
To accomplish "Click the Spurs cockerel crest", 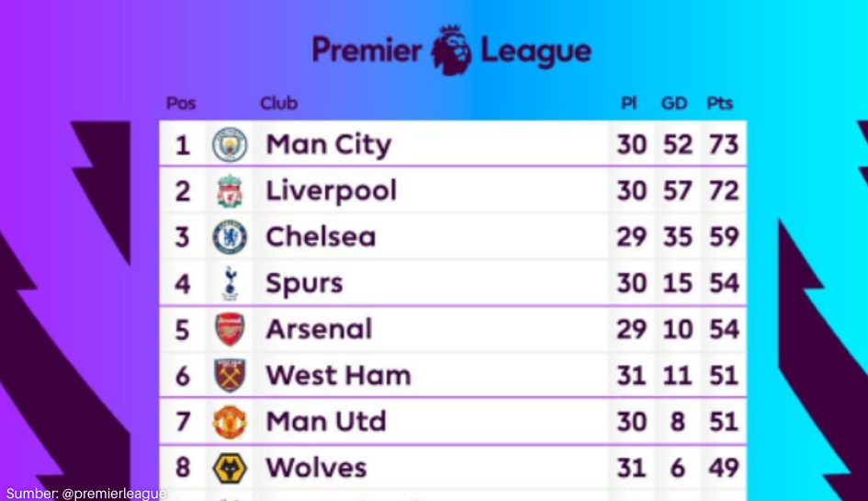I will click(x=230, y=283).
